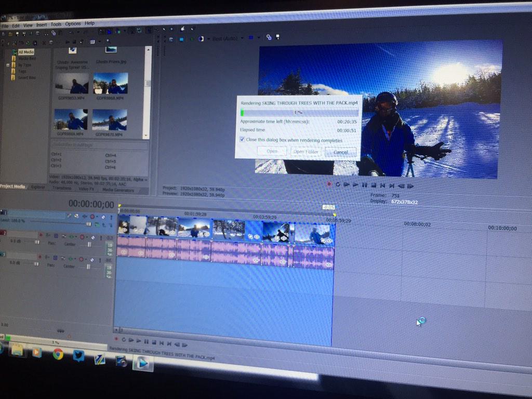This screenshot has width=532, height=399.
Task: Open Chrome from the Windows taskbar
Action: click(58, 354)
